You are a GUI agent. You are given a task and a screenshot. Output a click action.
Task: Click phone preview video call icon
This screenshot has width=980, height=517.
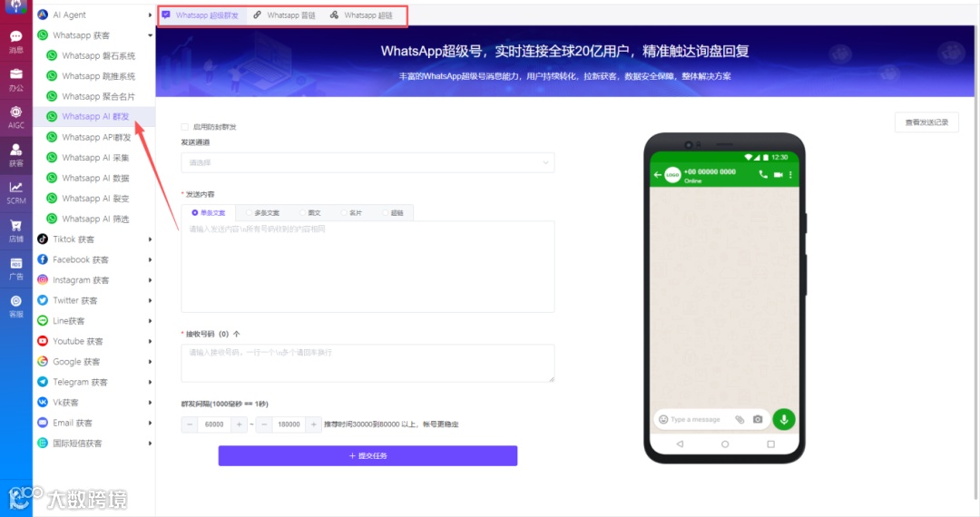tap(779, 175)
